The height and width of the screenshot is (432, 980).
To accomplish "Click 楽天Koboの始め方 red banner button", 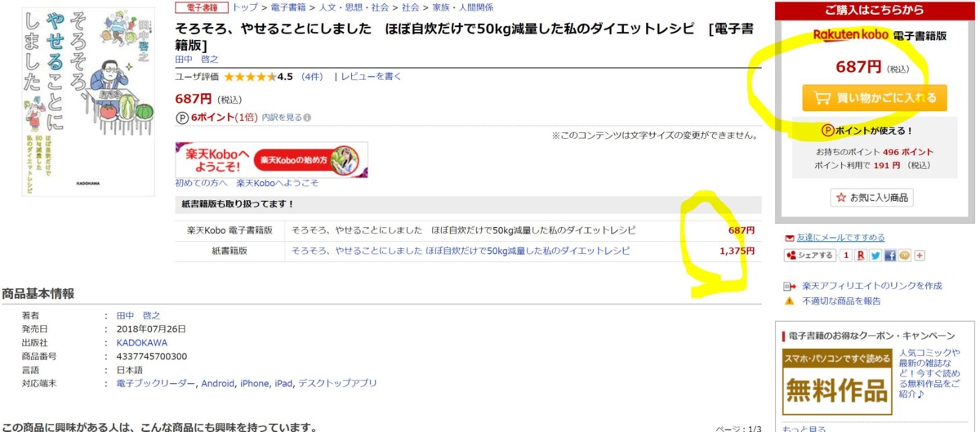I will [x=306, y=160].
